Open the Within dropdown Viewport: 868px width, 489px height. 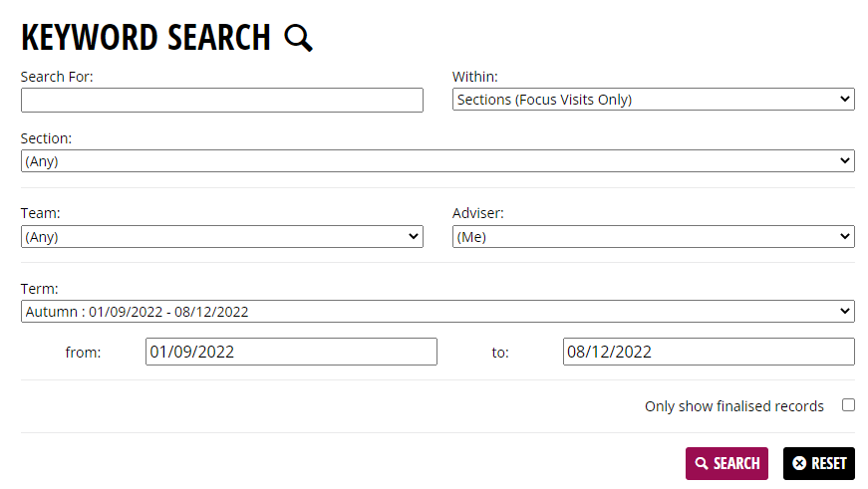point(653,100)
